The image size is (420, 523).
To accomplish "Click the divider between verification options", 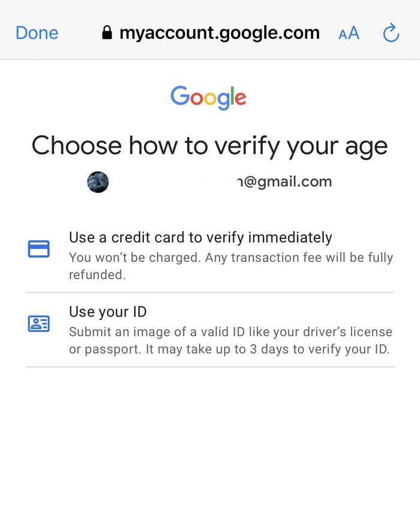I will (x=210, y=292).
